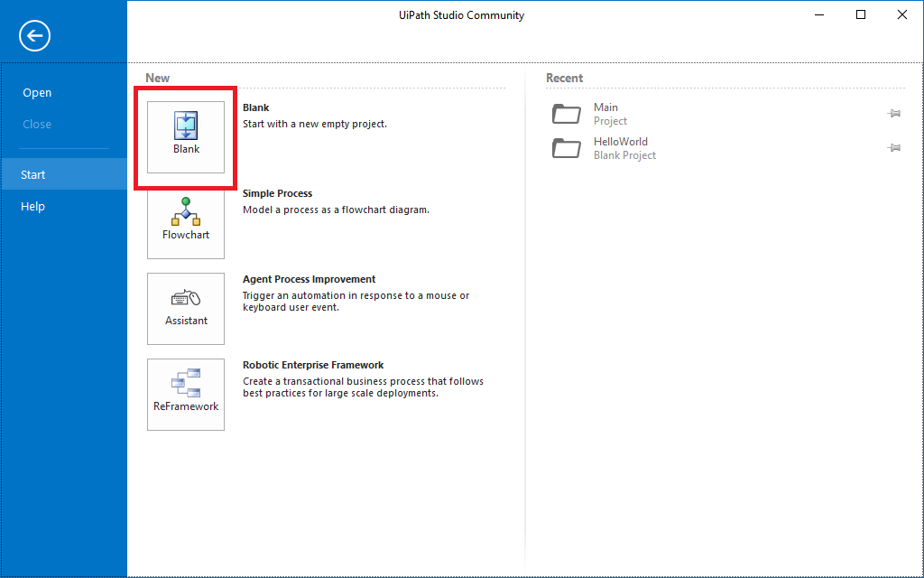
Task: Click 'Model a process as a flowchart diagram.' text
Action: (336, 210)
